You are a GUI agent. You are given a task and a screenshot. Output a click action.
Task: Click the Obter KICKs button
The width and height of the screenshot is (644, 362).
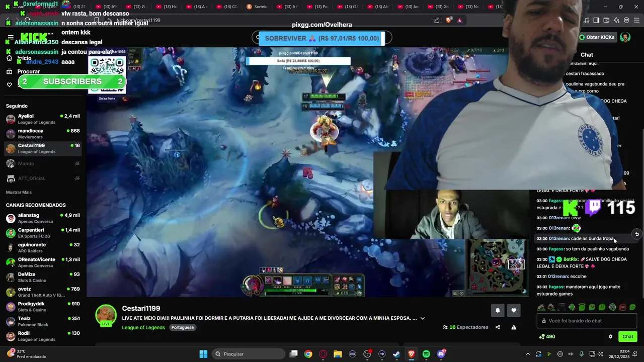(x=597, y=37)
